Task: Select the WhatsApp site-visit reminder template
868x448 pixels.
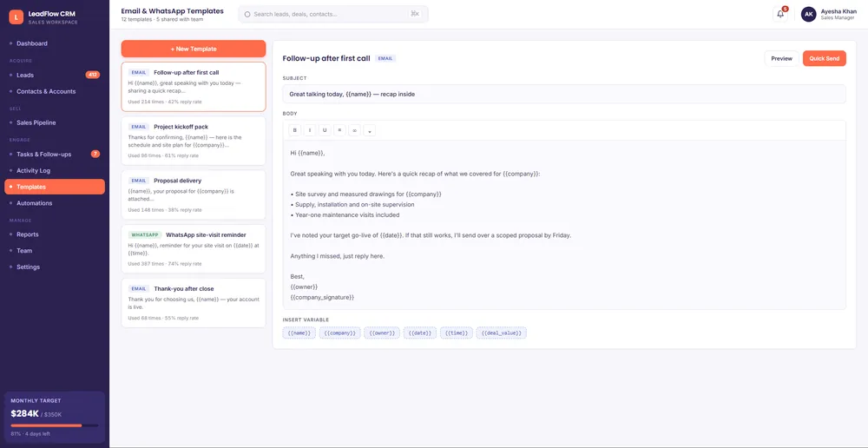Action: click(194, 248)
